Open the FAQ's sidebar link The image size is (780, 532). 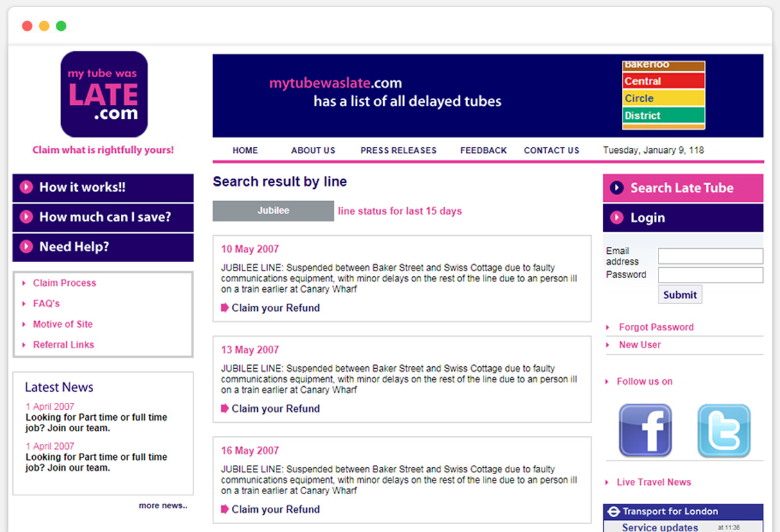click(46, 303)
